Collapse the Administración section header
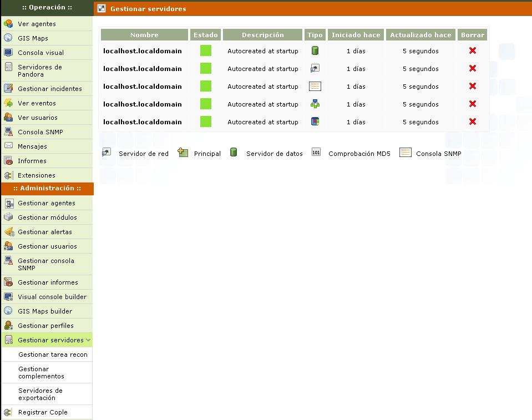Viewport: 532px width, 420px height. tap(47, 188)
